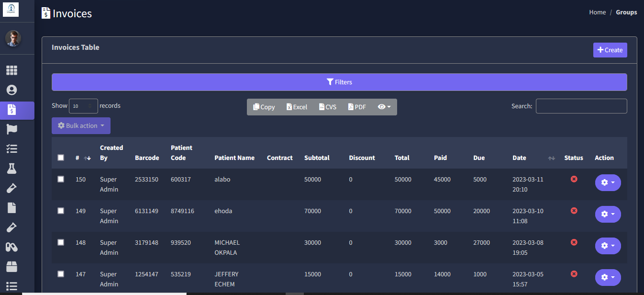644x295 pixels.
Task: Open the dashboard grid icon in sidebar
Action: (11, 70)
